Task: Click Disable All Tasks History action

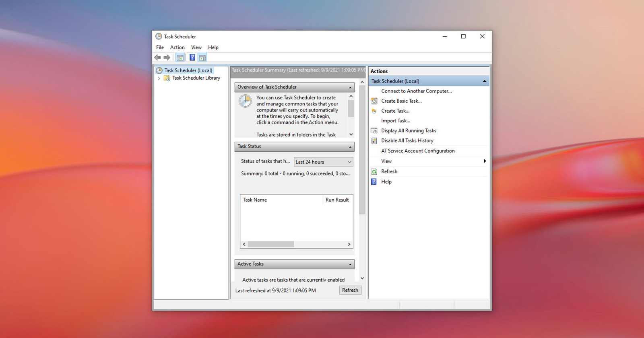Action: (x=407, y=140)
